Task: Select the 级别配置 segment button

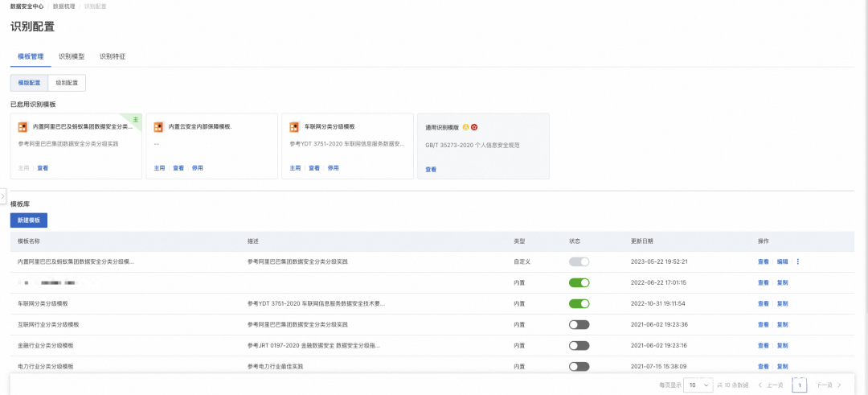Action: pyautogui.click(x=67, y=83)
